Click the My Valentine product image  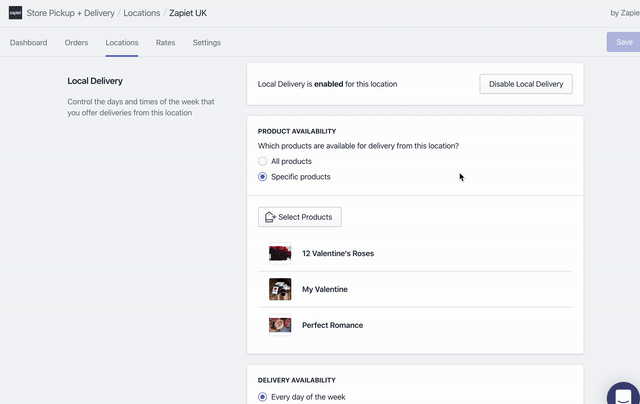pyautogui.click(x=280, y=289)
